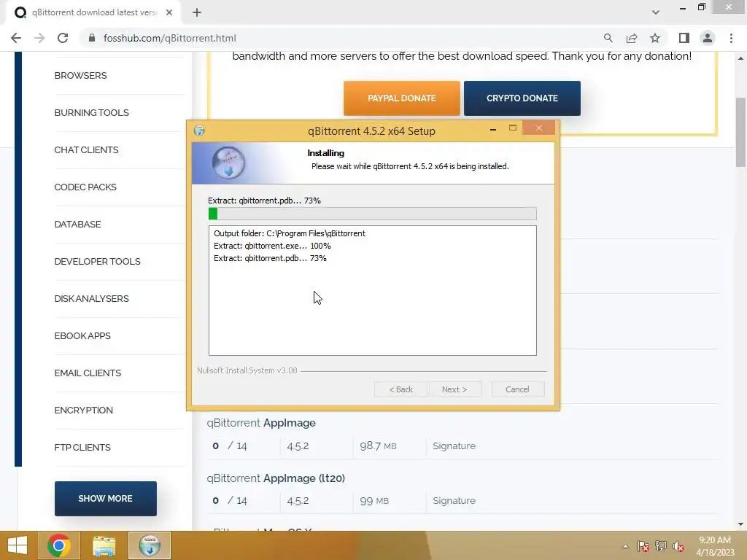Click CRYPTO DONATE button
This screenshot has height=560, width=747.
522,98
